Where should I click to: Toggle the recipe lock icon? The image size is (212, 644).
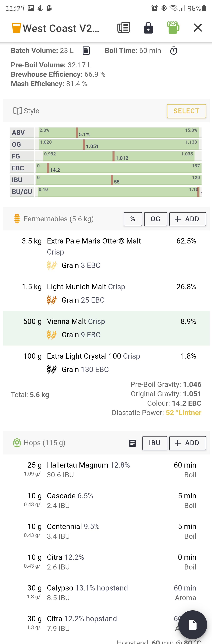pyautogui.click(x=148, y=28)
